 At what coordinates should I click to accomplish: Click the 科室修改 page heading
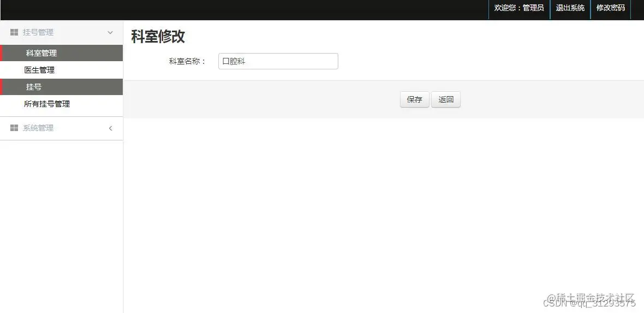point(158,37)
